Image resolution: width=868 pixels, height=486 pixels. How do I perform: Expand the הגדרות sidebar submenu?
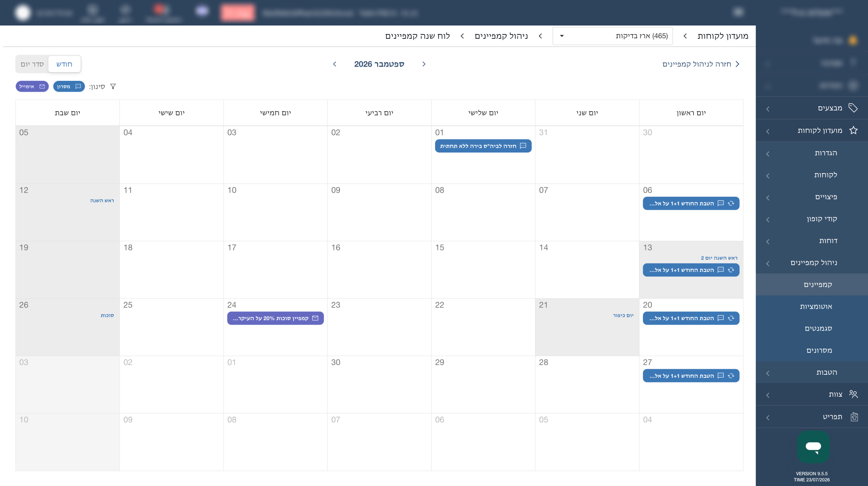[x=812, y=153]
